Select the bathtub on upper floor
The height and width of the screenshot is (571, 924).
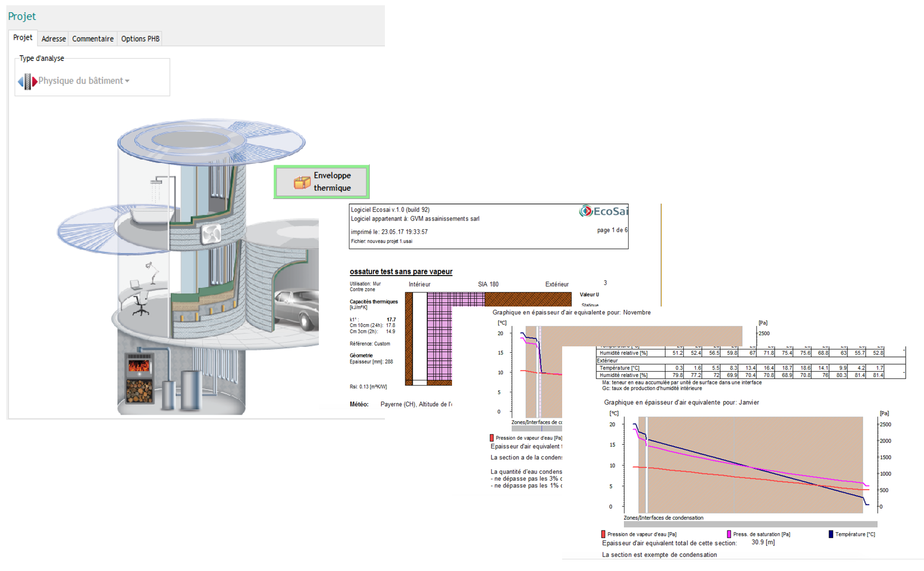tap(151, 216)
